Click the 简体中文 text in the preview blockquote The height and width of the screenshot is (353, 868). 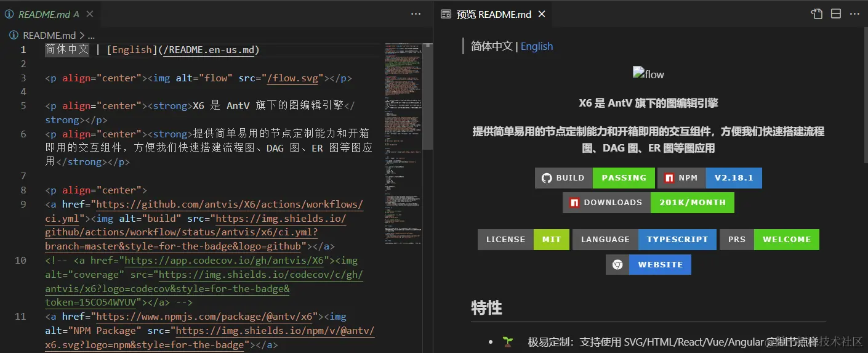[492, 46]
